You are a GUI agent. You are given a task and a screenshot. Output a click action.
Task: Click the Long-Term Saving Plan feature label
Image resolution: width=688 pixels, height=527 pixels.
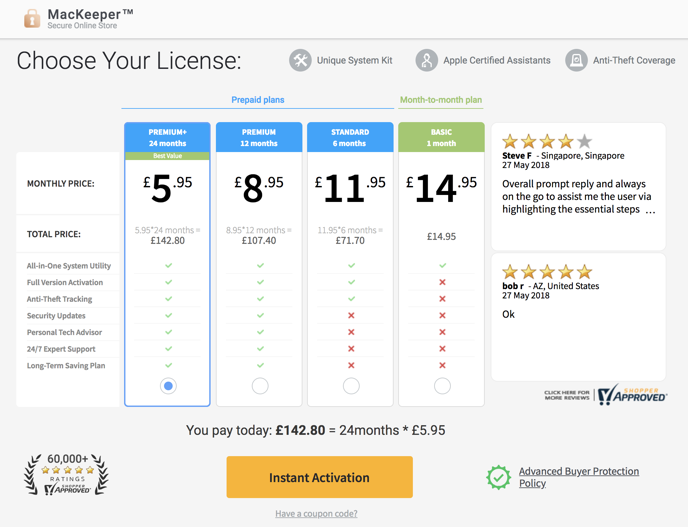click(x=66, y=366)
